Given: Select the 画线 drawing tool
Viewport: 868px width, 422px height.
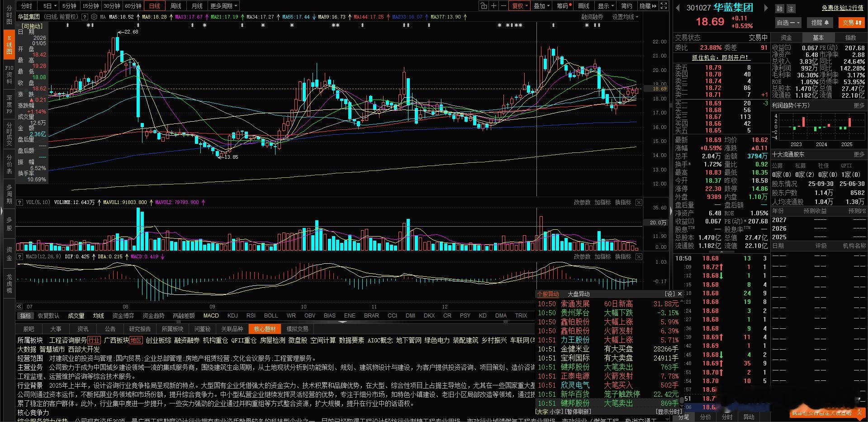Looking at the screenshot, I should [584, 6].
